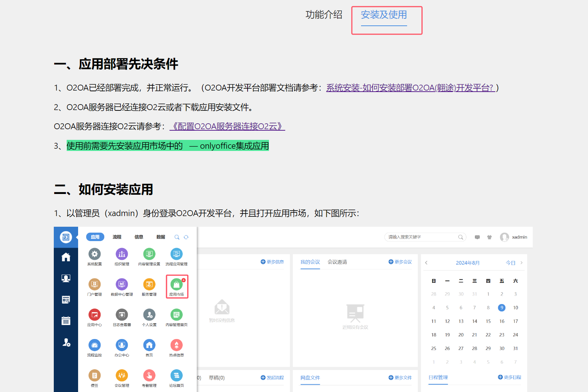Viewport: 588px width, 392px height.
Task: Switch to the 信息 tab in the app panel
Action: pos(139,237)
